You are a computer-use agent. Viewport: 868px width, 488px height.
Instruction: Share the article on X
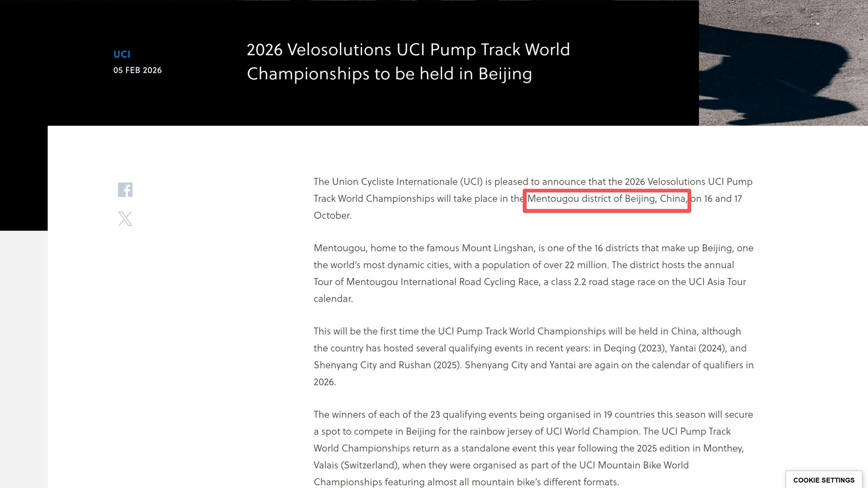(x=125, y=219)
